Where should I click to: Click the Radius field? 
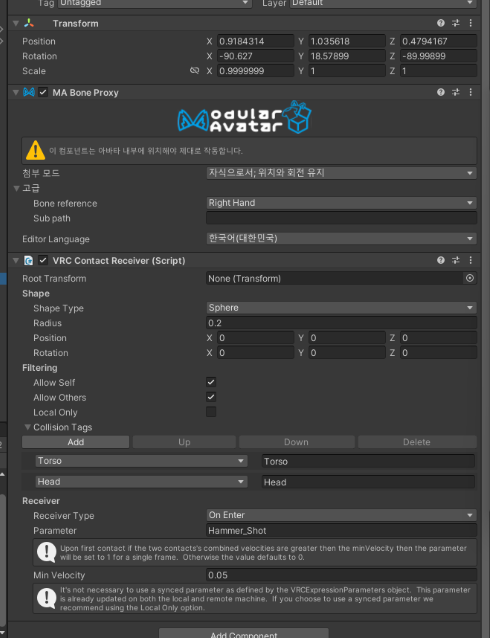341,323
